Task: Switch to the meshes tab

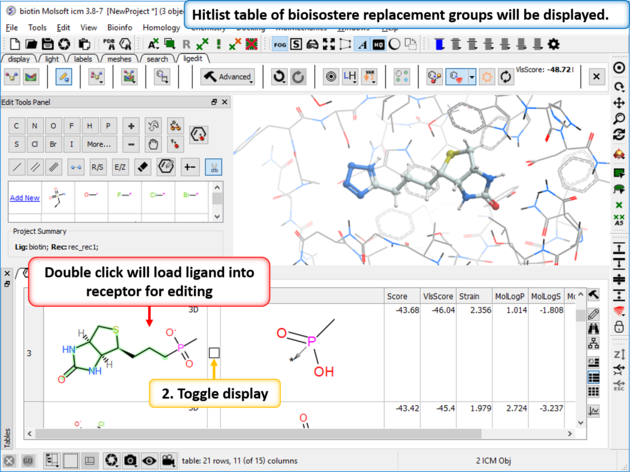Action: click(119, 59)
